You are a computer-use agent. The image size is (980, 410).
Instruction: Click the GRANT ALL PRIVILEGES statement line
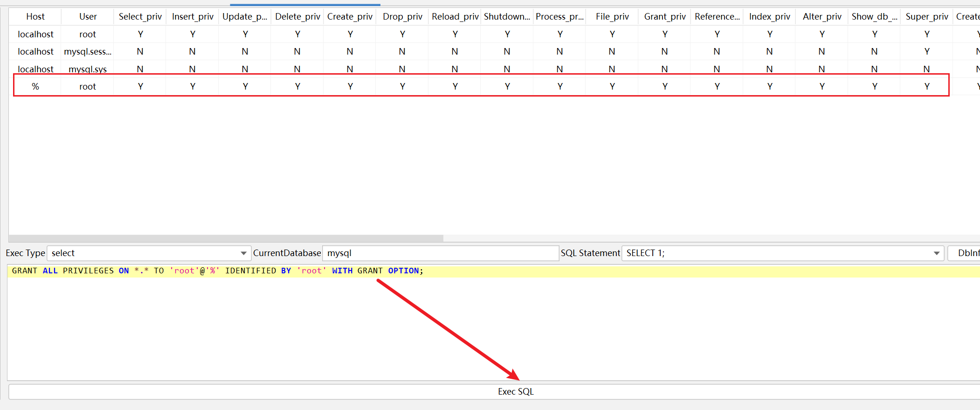pos(217,271)
